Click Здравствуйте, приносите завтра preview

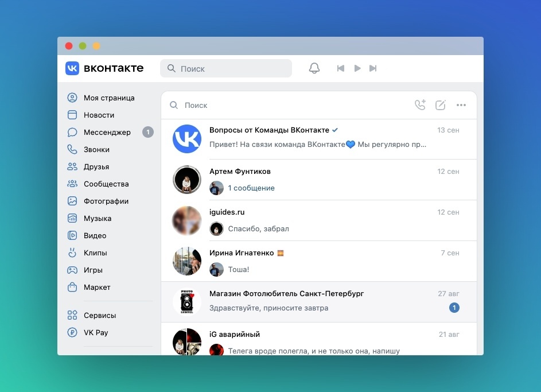pos(268,308)
